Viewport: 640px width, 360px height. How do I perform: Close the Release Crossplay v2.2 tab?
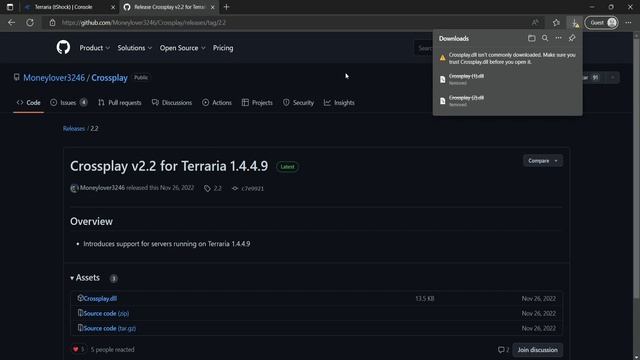(212, 7)
